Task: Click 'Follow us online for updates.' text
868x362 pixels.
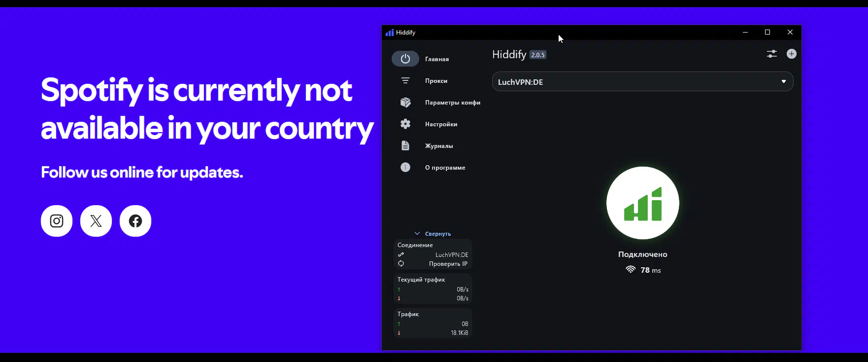Action: coord(142,172)
